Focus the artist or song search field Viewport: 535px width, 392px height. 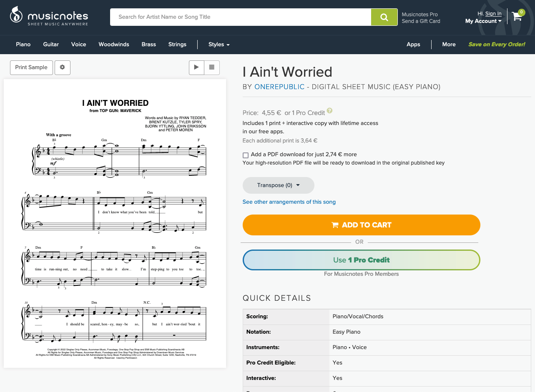click(x=241, y=17)
